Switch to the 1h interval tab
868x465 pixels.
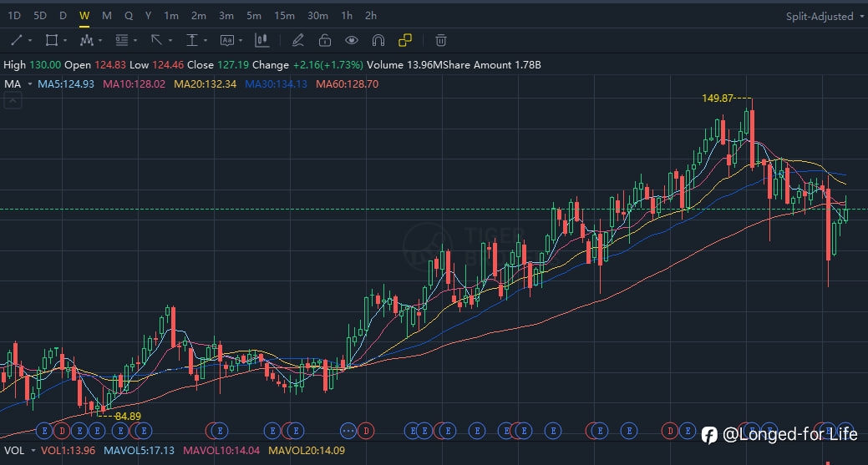coord(347,16)
